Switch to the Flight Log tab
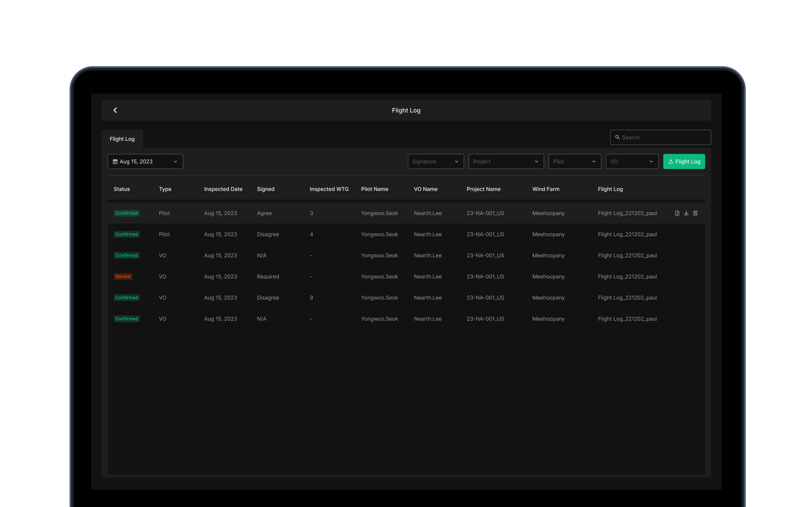Image resolution: width=812 pixels, height=507 pixels. coord(122,139)
